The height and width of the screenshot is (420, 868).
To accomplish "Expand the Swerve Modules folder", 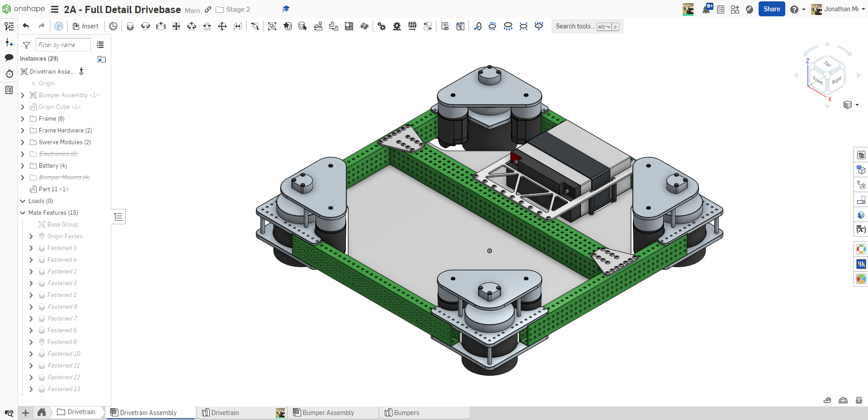I will tap(23, 142).
